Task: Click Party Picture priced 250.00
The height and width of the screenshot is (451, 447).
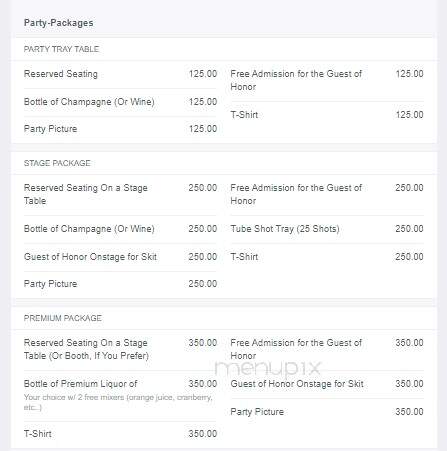Action: [x=120, y=284]
